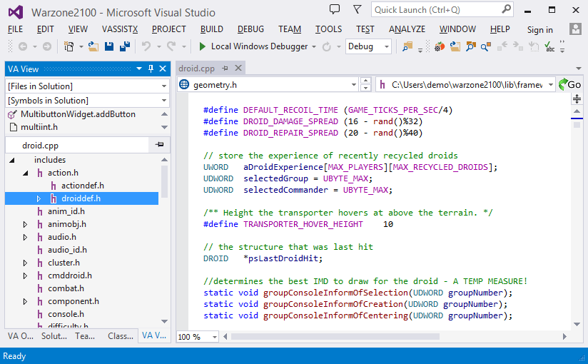This screenshot has width=588, height=364.
Task: Click the Find in Files toolbar icon
Action: tap(407, 46)
